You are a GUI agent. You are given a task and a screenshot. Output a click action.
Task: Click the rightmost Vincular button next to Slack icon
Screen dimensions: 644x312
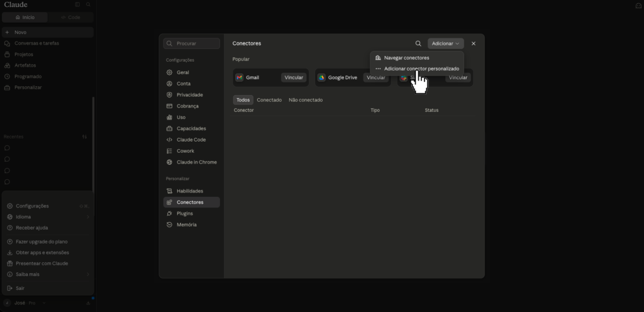point(458,77)
